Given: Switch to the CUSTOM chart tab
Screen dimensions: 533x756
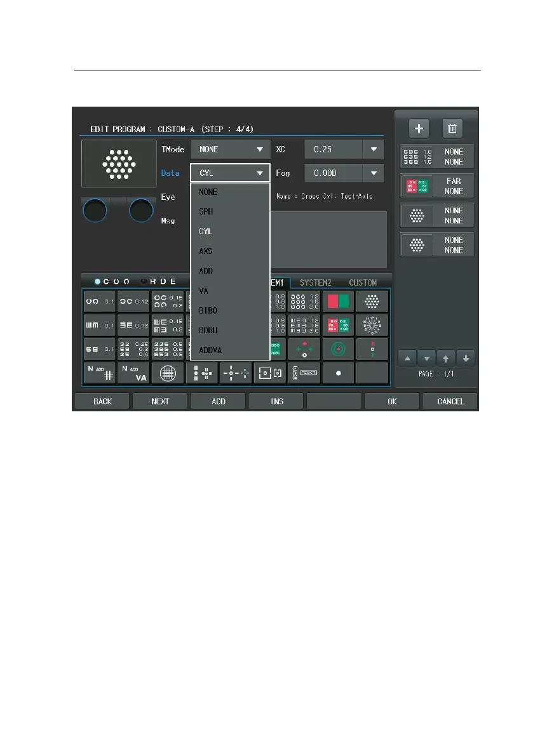Looking at the screenshot, I should click(x=363, y=282).
